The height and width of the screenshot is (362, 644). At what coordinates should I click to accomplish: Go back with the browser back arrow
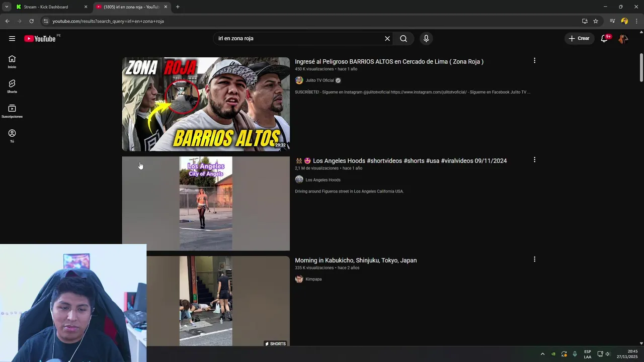pos(7,21)
